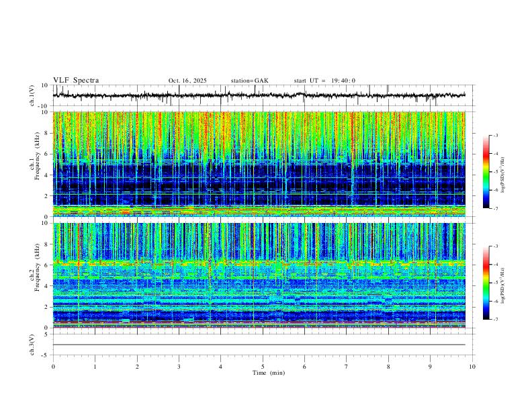Click the ch.1(V) waveform axis label
The image size is (532, 411).
[x=32, y=95]
